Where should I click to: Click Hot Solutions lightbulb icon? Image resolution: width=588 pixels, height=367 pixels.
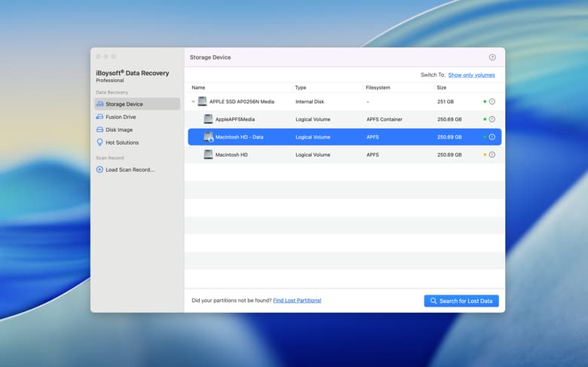click(100, 142)
